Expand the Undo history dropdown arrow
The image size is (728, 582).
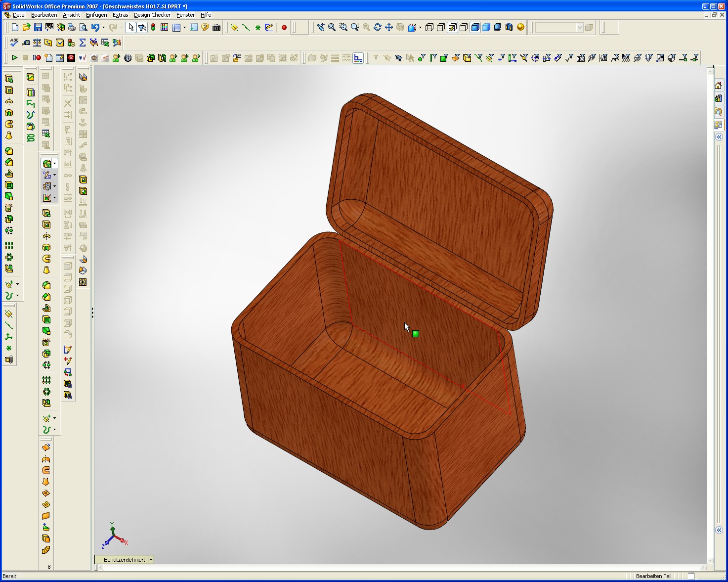(103, 28)
